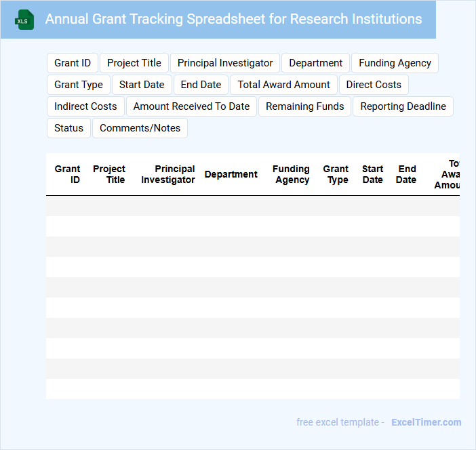This screenshot has height=450, width=476.
Task: Click the green XLS file icon
Action: 25,20
